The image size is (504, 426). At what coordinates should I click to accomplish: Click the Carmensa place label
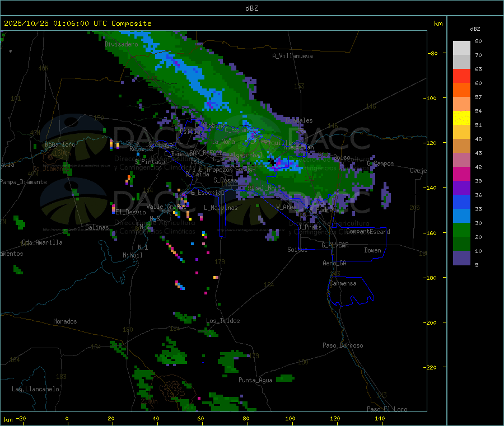coord(343,283)
